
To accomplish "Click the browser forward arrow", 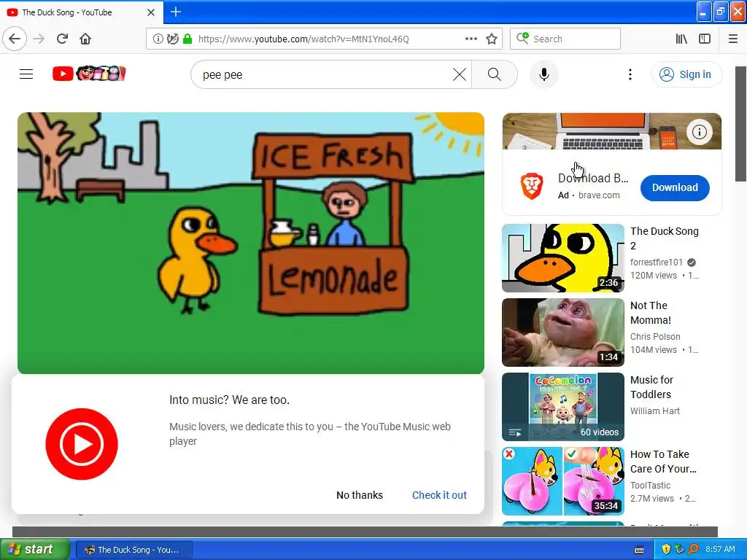I will coord(39,39).
